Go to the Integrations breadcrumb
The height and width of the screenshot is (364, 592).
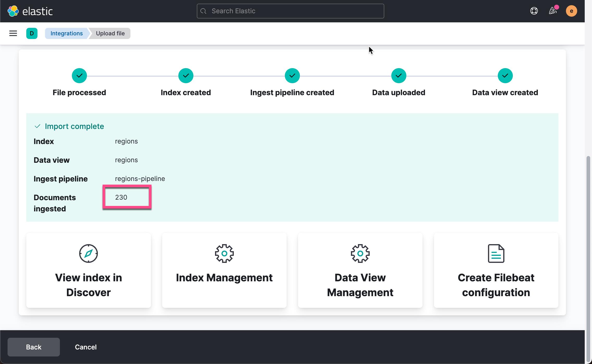click(x=67, y=33)
